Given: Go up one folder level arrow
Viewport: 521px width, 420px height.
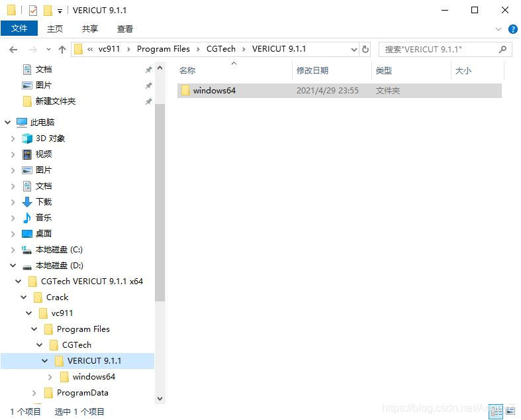Looking at the screenshot, I should 62,50.
